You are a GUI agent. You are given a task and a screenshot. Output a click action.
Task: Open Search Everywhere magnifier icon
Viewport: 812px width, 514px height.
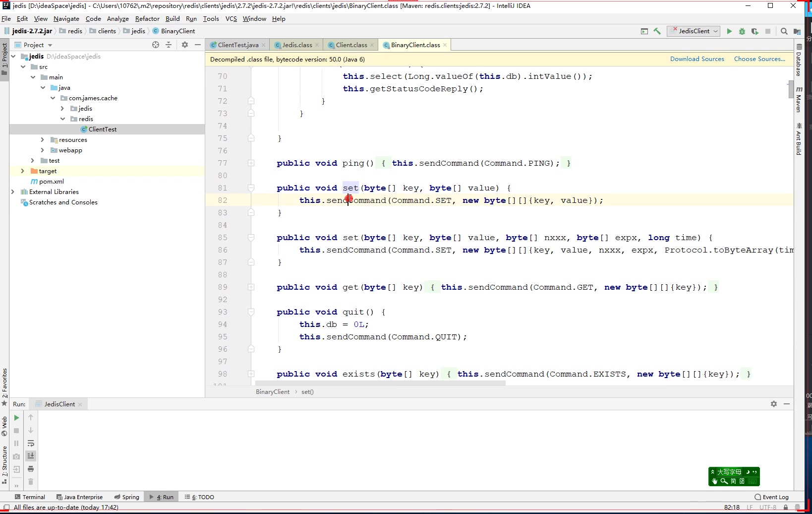[x=784, y=31]
